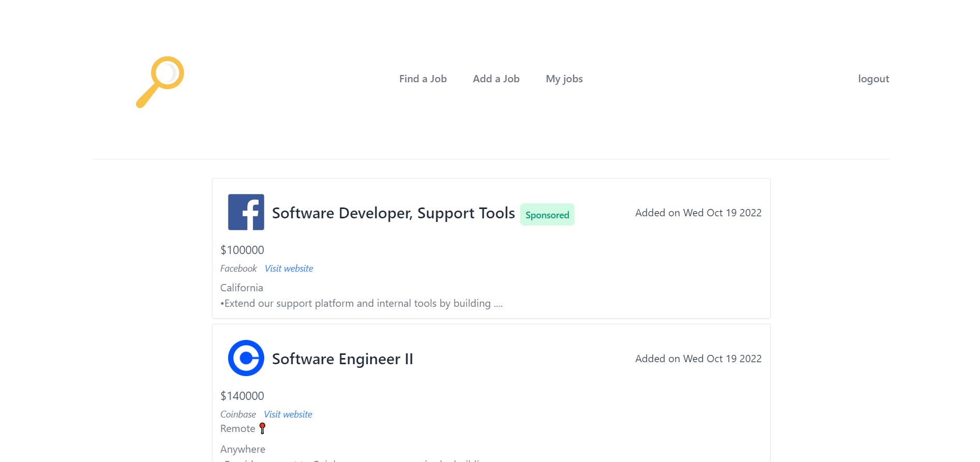Click the Remote label on Coinbase job
This screenshot has width=980, height=462.
(x=237, y=429)
